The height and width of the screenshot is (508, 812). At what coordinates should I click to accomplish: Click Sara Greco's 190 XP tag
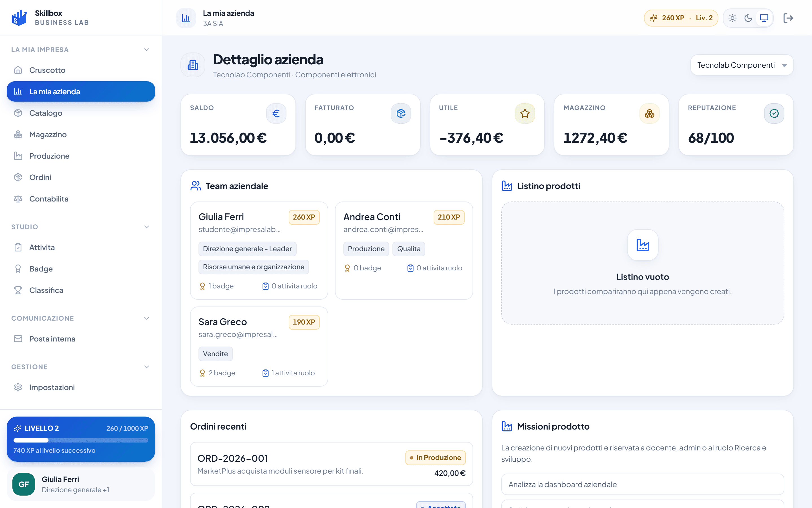(304, 322)
